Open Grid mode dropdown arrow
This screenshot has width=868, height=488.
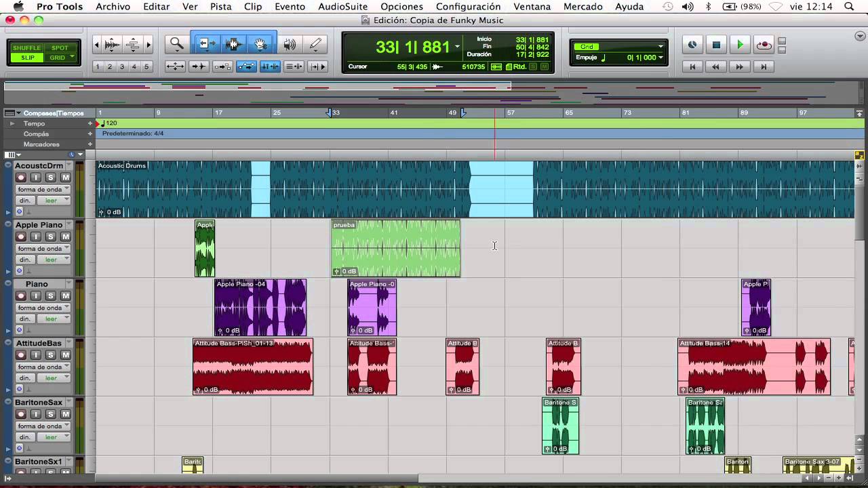tap(71, 58)
